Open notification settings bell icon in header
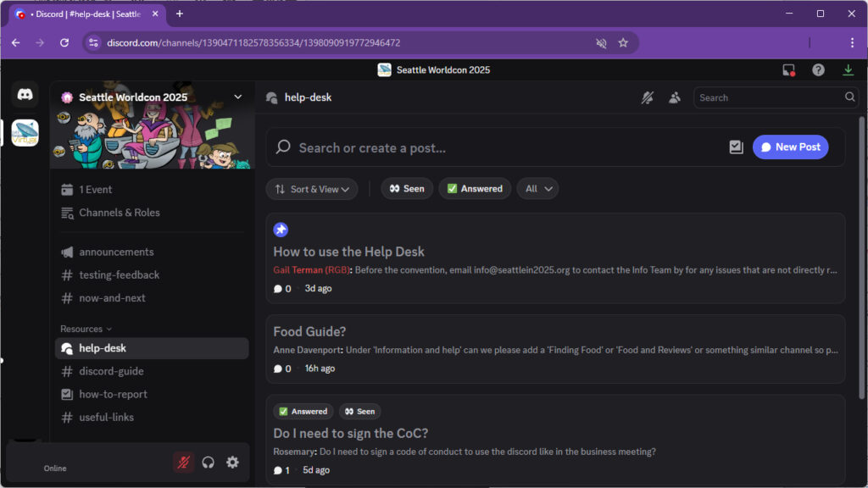 [647, 98]
